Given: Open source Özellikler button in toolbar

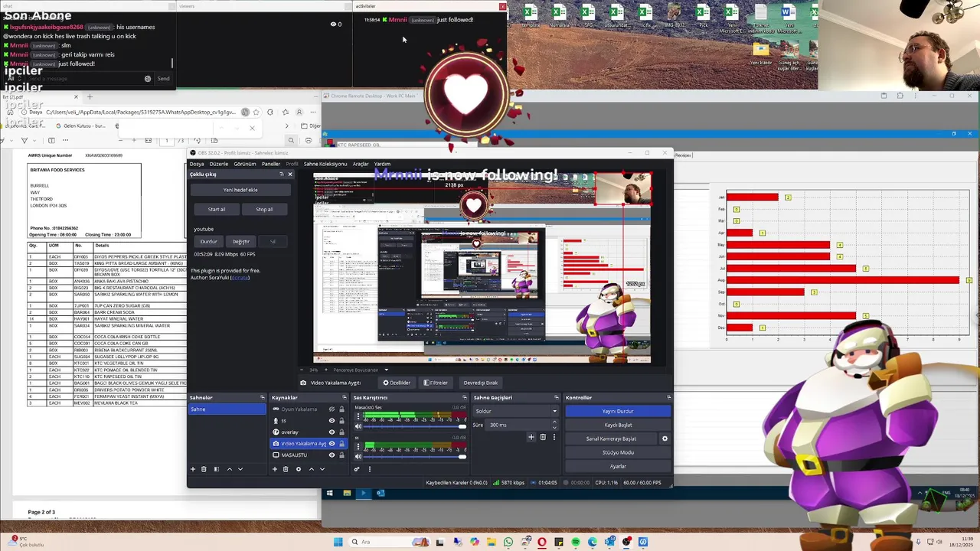Looking at the screenshot, I should pos(397,383).
